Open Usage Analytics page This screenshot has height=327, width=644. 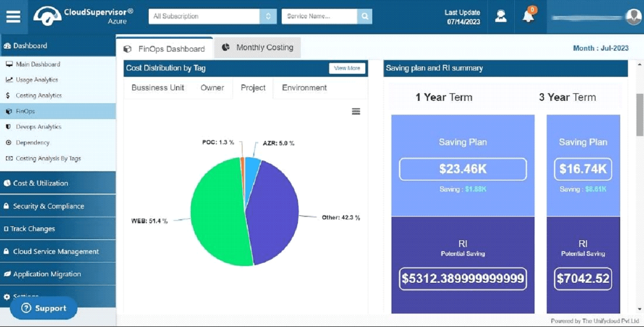click(58, 79)
